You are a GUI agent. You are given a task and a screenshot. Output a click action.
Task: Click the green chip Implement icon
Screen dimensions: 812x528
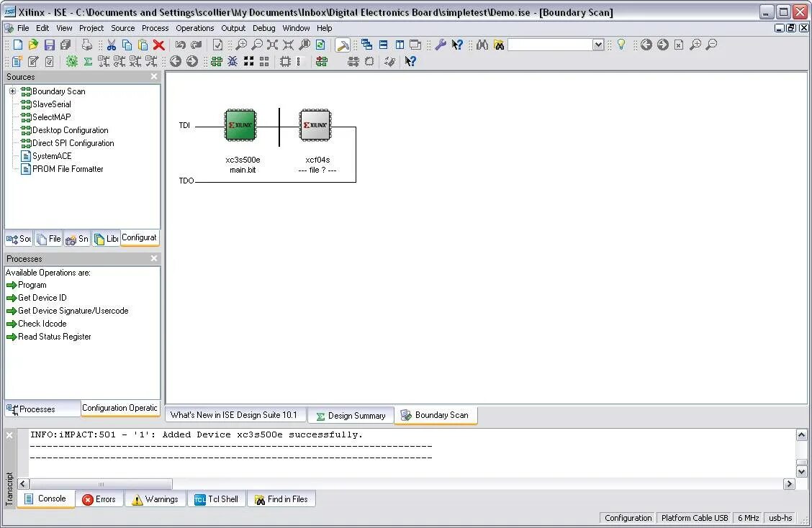pos(71,62)
